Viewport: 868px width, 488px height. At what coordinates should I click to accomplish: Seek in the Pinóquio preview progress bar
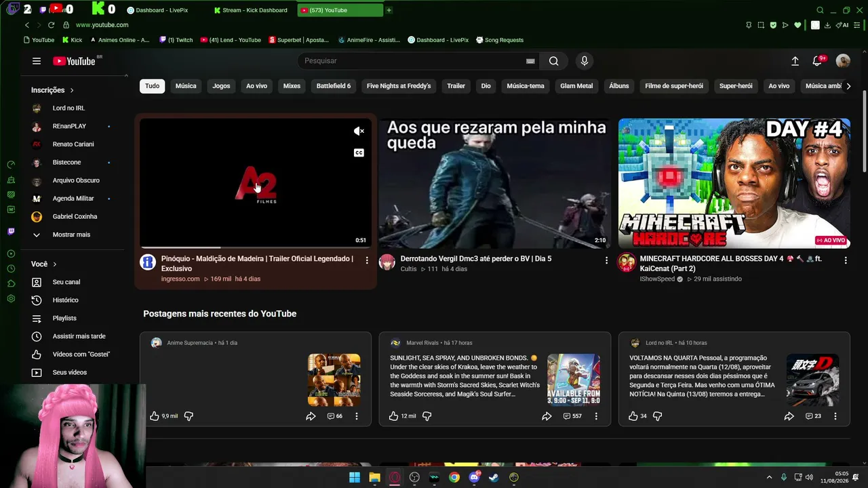(x=256, y=247)
